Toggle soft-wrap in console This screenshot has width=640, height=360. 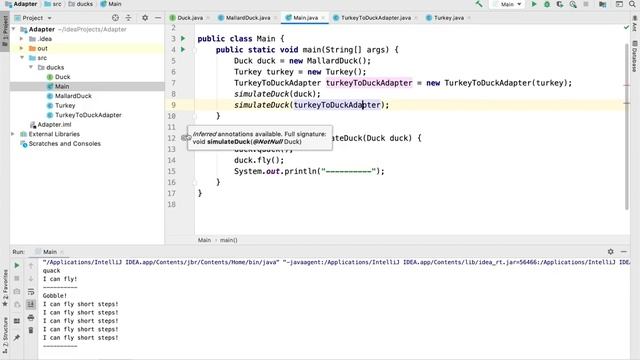tap(31, 291)
